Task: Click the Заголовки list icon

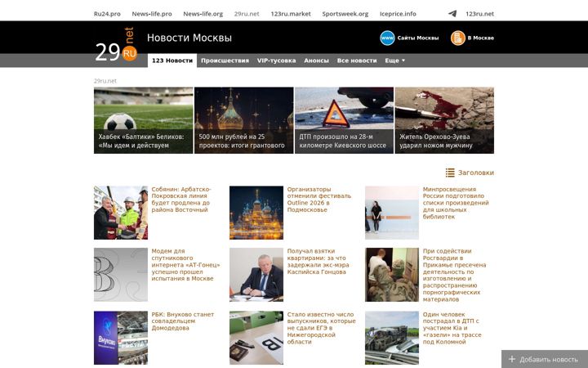Action: [450, 173]
